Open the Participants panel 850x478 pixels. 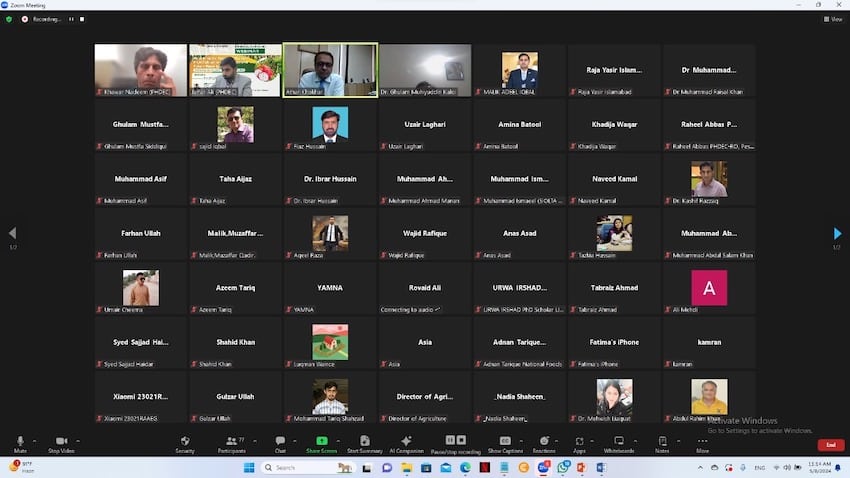(x=233, y=443)
